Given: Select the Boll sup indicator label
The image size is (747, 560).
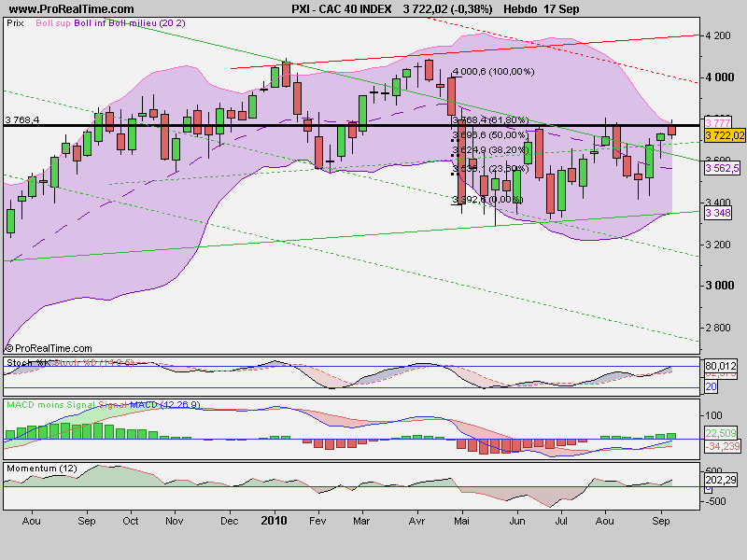Looking at the screenshot, I should click(53, 22).
